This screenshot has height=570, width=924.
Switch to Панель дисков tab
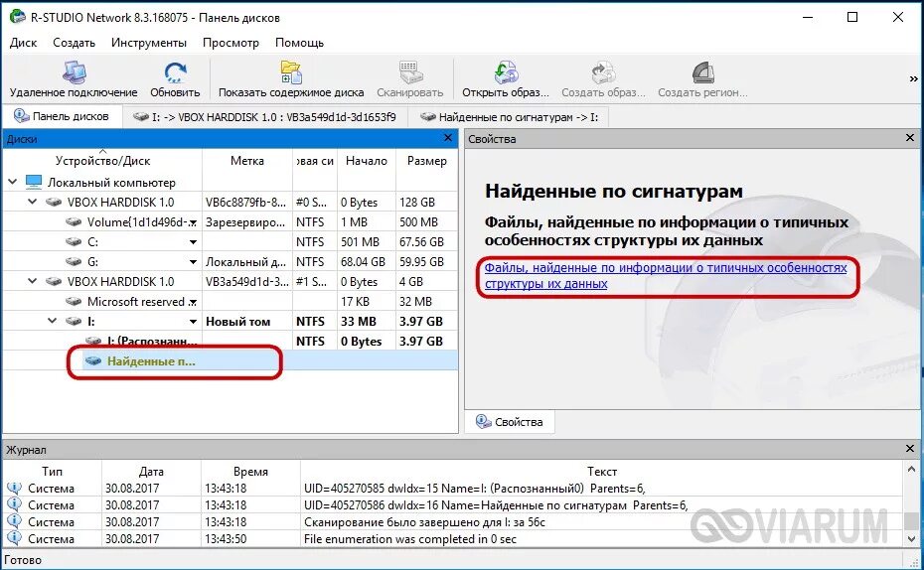point(62,116)
